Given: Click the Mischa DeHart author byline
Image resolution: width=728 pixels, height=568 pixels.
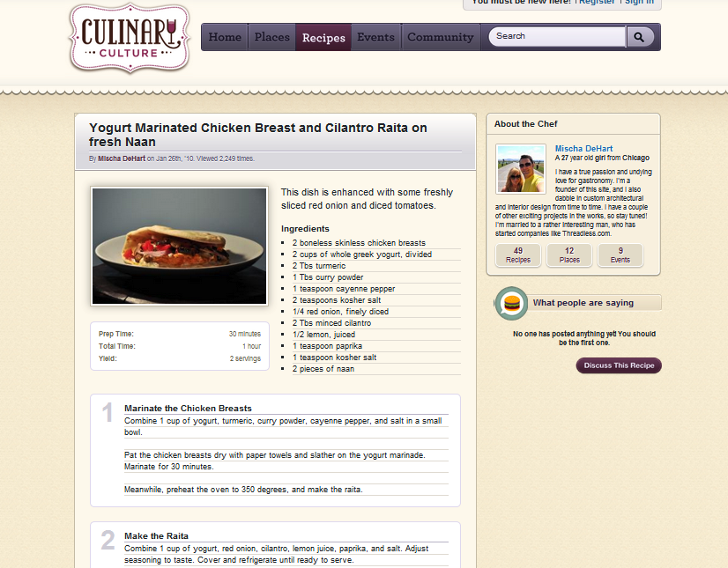Looking at the screenshot, I should (x=121, y=159).
